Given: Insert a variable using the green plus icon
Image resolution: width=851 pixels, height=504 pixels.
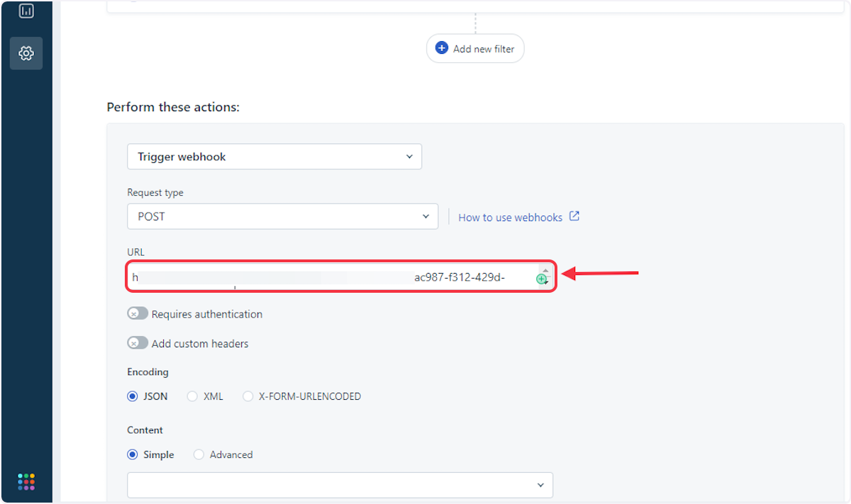Looking at the screenshot, I should coord(541,279).
